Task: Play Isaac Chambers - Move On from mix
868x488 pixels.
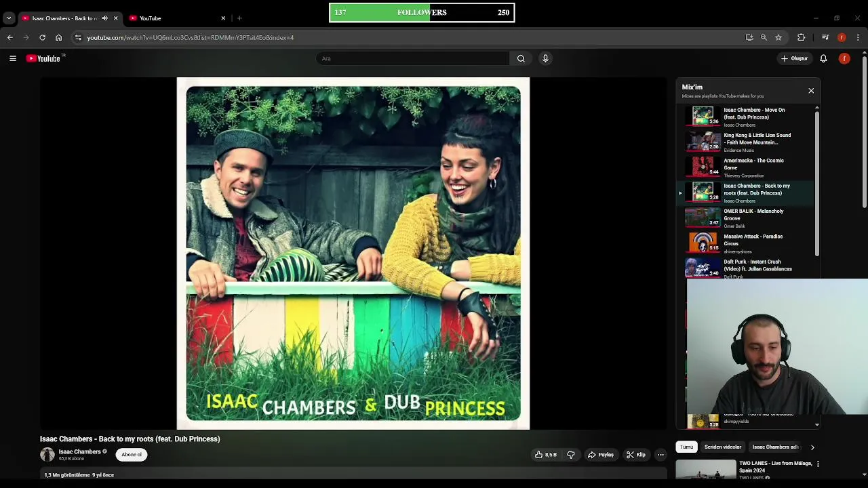Action: [x=746, y=117]
